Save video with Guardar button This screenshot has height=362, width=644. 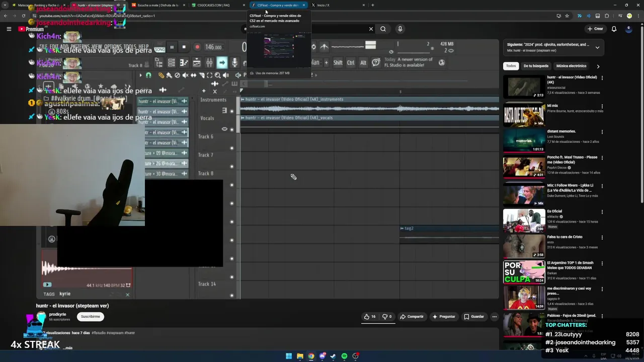474,316
